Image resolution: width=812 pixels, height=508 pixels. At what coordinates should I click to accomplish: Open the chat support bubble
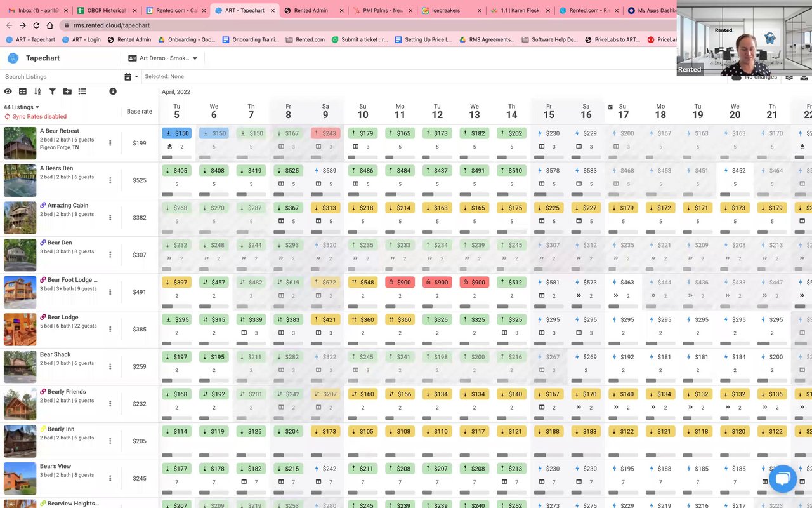(x=783, y=479)
